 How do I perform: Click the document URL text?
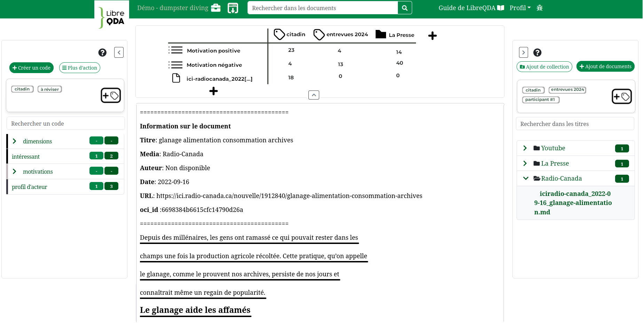(289, 196)
